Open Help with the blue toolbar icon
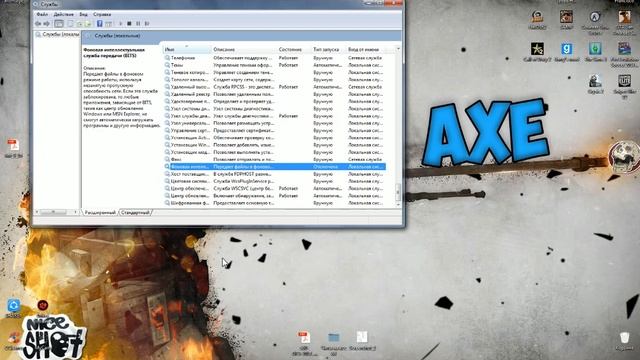Screen dimensions: 640x360 click(x=99, y=24)
